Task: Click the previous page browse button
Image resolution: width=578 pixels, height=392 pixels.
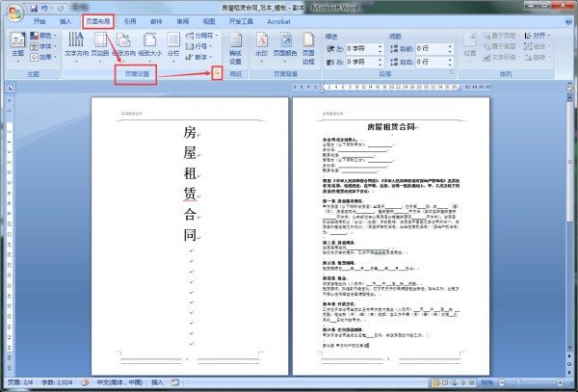Action: coord(570,356)
